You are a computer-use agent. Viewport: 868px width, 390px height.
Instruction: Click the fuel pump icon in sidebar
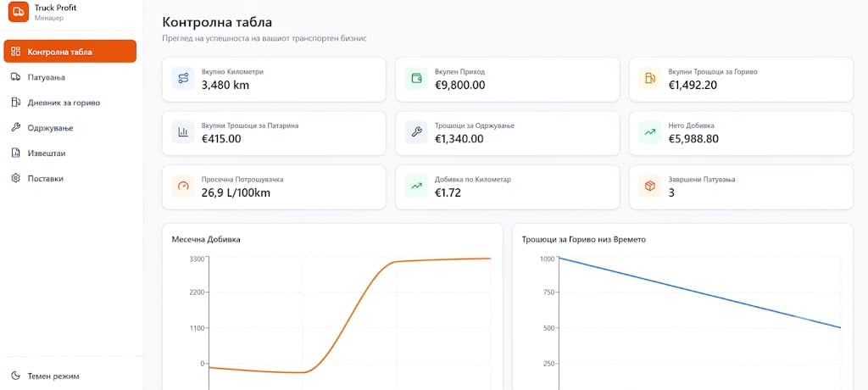[x=15, y=103]
